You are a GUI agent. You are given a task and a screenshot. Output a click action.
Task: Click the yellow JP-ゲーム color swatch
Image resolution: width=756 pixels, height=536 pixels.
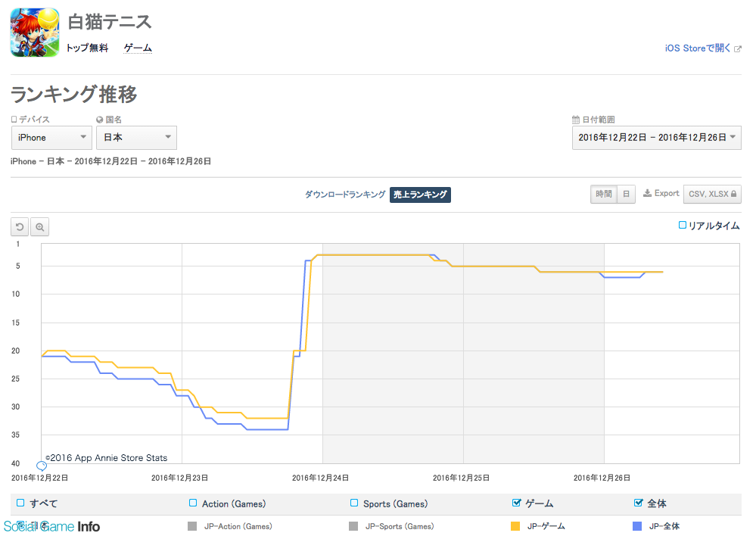pyautogui.click(x=515, y=526)
